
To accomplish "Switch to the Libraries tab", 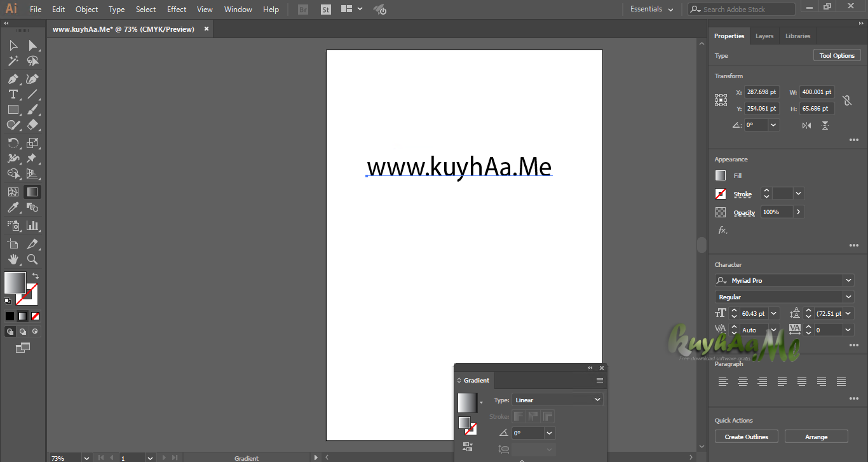I will tap(797, 36).
